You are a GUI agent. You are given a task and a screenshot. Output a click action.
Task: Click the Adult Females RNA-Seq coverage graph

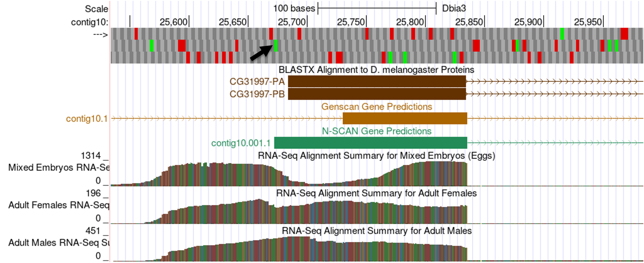pos(289,211)
